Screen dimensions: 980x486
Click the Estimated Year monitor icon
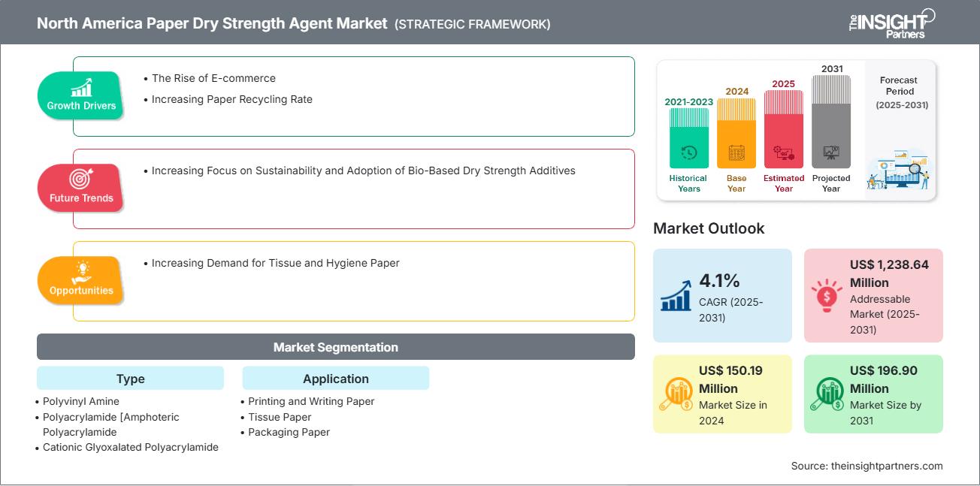pos(784,153)
